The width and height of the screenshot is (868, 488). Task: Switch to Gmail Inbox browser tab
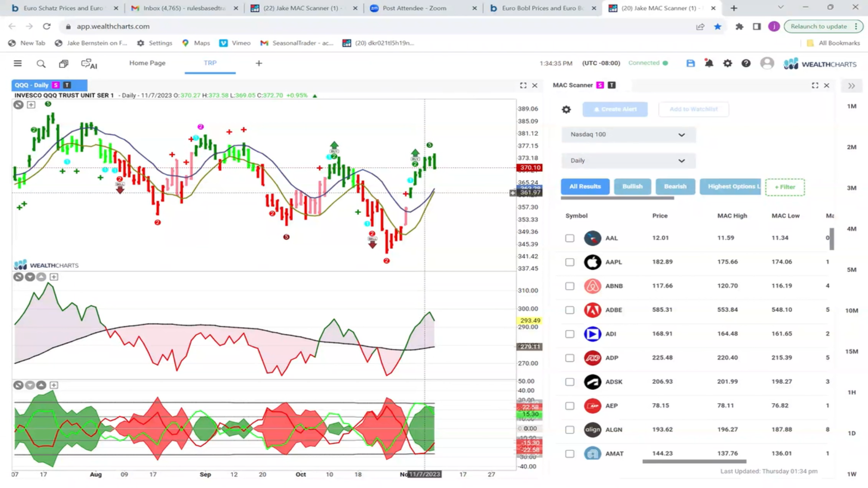(184, 8)
